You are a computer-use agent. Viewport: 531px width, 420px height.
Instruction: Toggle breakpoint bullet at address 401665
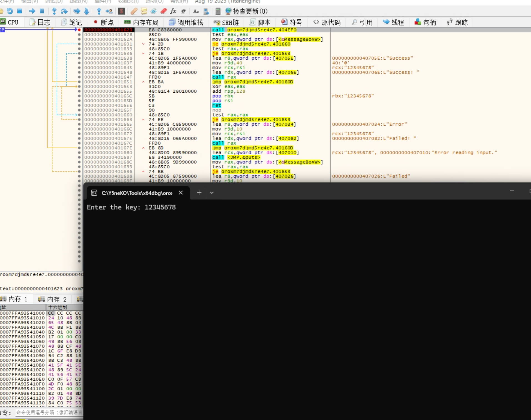[79, 124]
